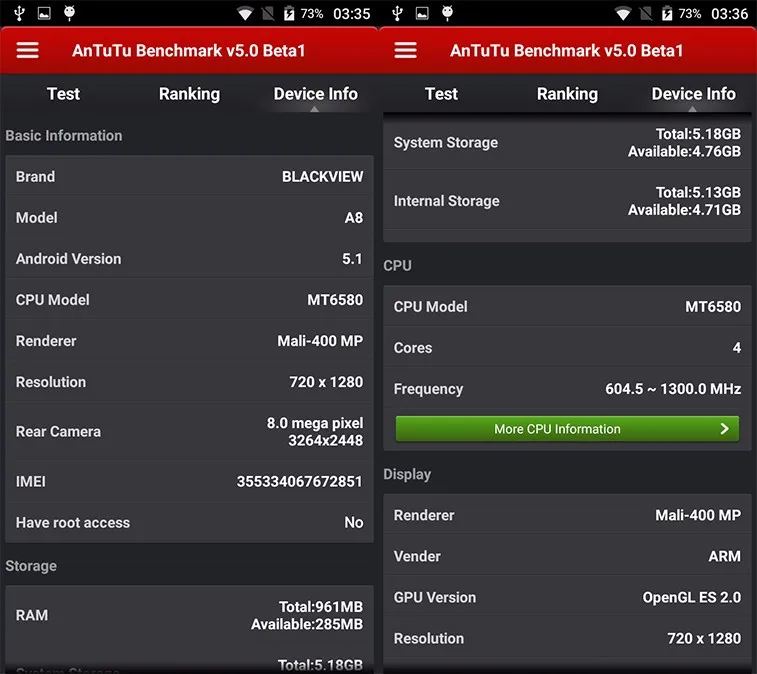Tap Android debug icon in left status bar

tap(70, 13)
